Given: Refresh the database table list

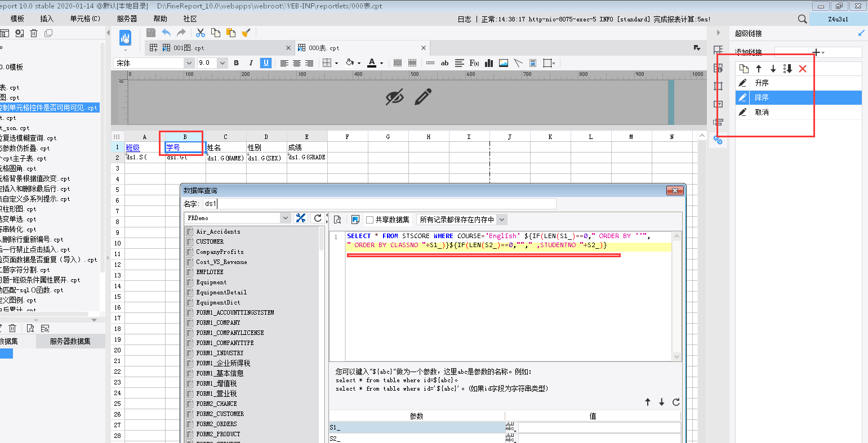Looking at the screenshot, I should coord(318,218).
